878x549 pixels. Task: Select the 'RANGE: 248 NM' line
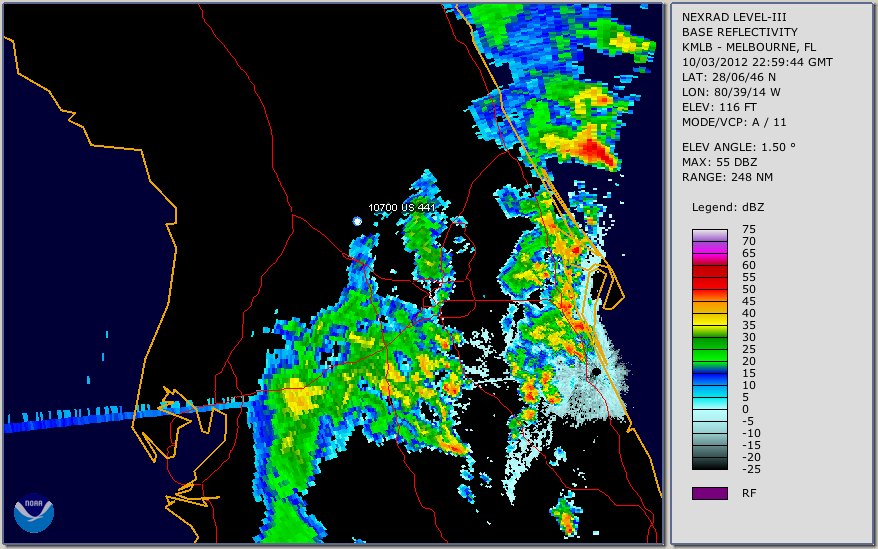tap(727, 178)
